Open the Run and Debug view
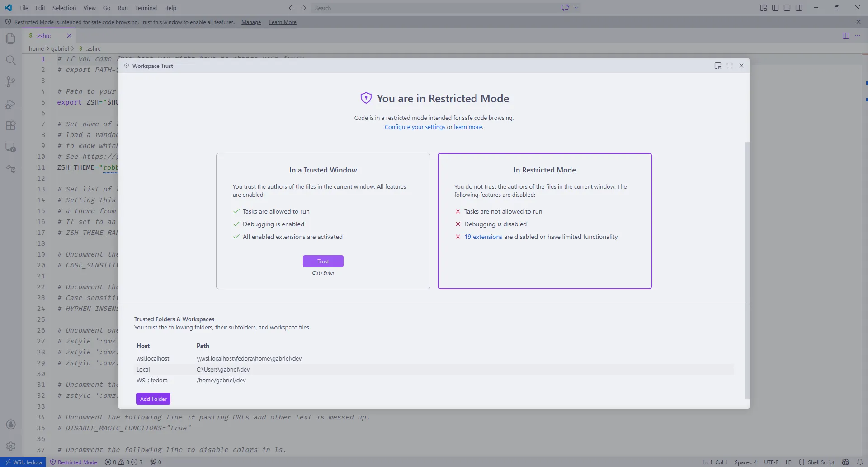 click(x=11, y=104)
